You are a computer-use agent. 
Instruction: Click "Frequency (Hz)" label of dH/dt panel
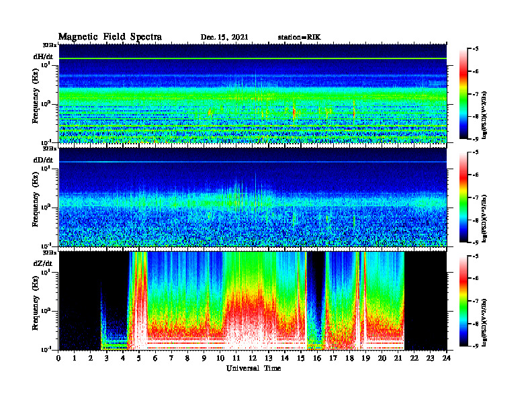[x=36, y=96]
